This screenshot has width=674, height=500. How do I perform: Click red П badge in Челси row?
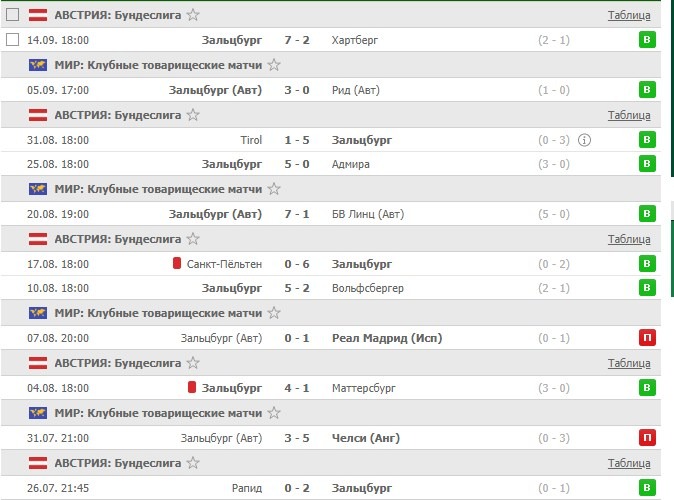(647, 437)
